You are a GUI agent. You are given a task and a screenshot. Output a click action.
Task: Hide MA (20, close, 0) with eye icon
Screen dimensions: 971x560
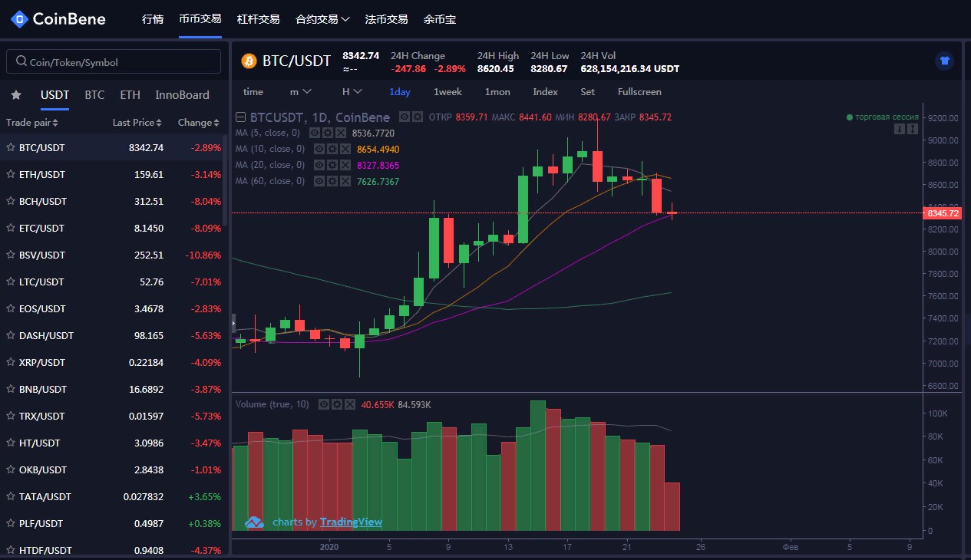319,165
